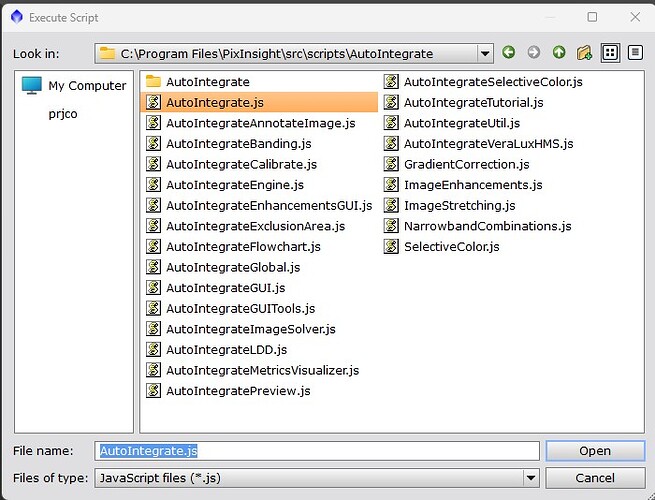The height and width of the screenshot is (500, 655).
Task: Click the AutoIntegrateLDD.js script icon
Action: click(x=153, y=349)
